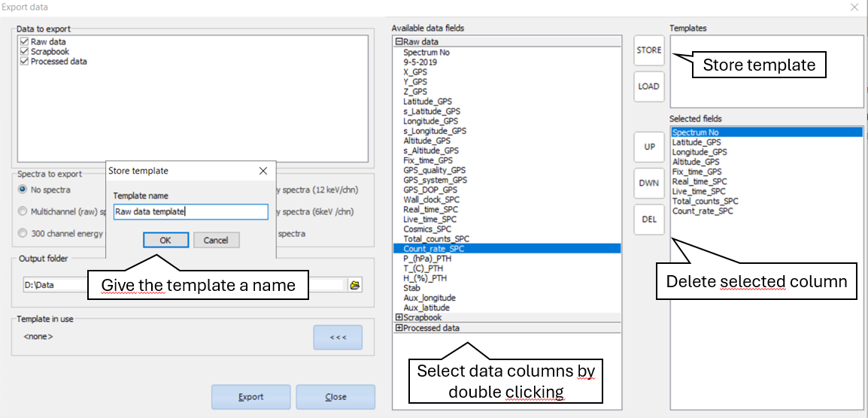Screen dimensions: 868x418
Task: Toggle the Processed data checkbox
Action: point(25,62)
